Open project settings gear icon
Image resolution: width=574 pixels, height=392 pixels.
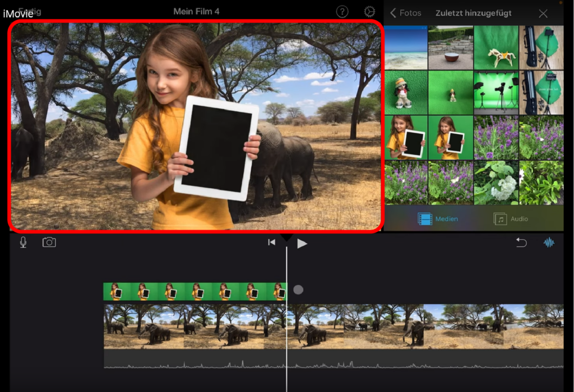pos(369,12)
